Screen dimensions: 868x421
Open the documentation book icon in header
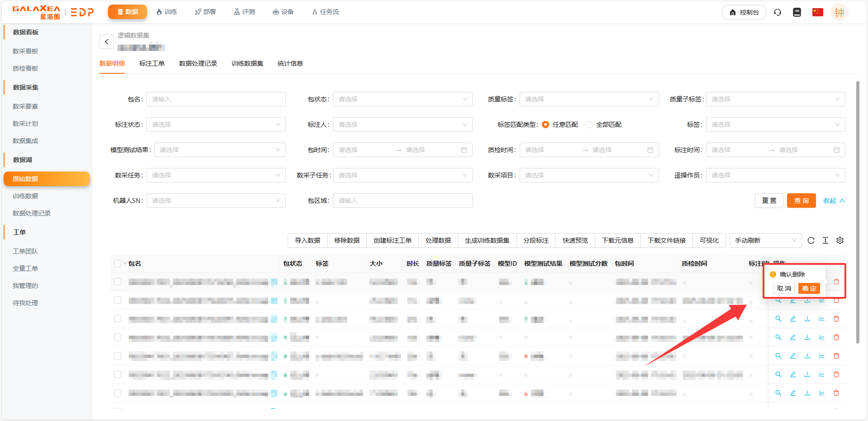797,12
